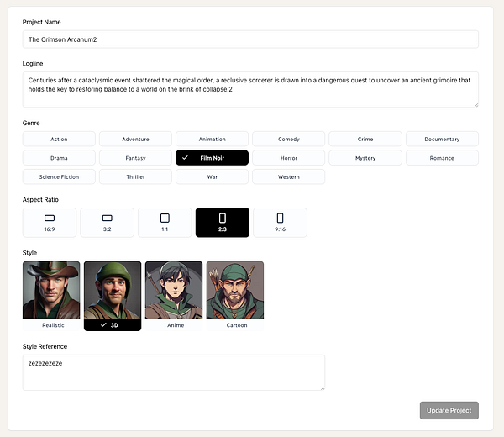Select the Adventure genre

135,139
